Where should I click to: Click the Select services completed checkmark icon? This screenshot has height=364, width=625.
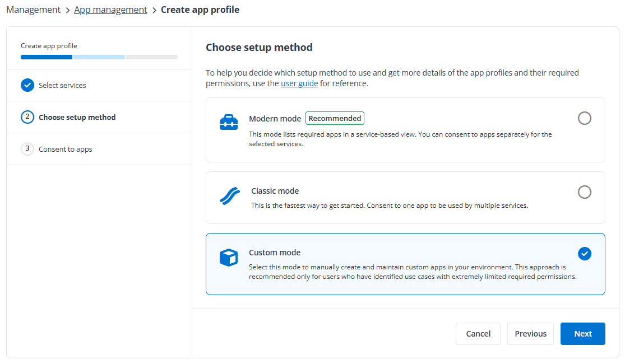click(x=27, y=85)
